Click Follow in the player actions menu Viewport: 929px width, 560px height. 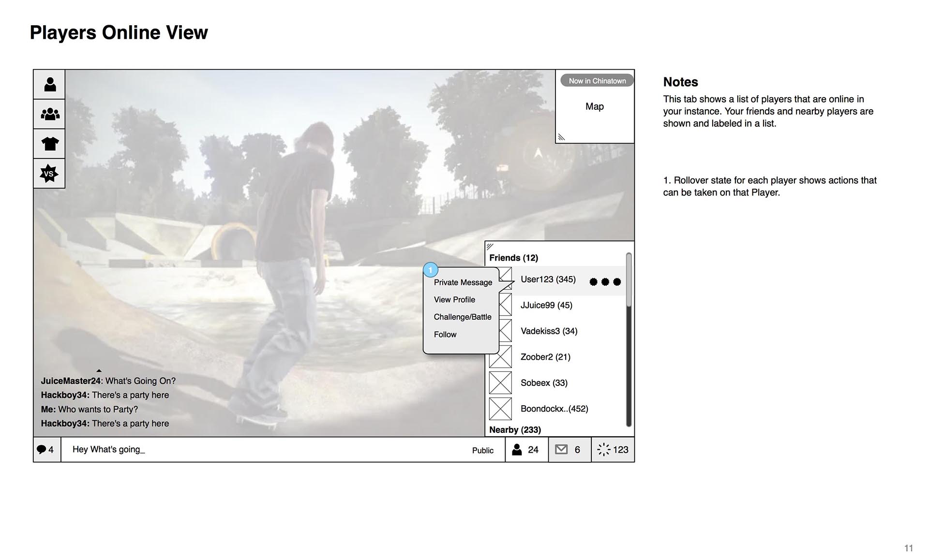[445, 334]
